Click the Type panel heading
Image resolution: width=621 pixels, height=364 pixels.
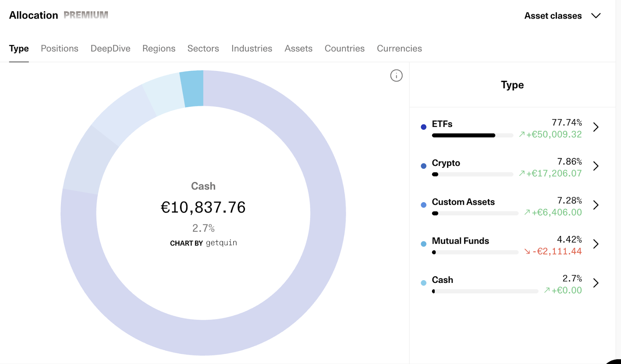coord(512,85)
